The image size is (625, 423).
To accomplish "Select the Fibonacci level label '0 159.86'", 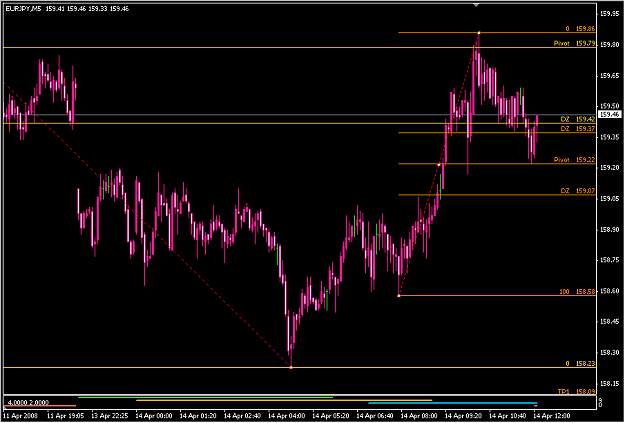I will [580, 29].
